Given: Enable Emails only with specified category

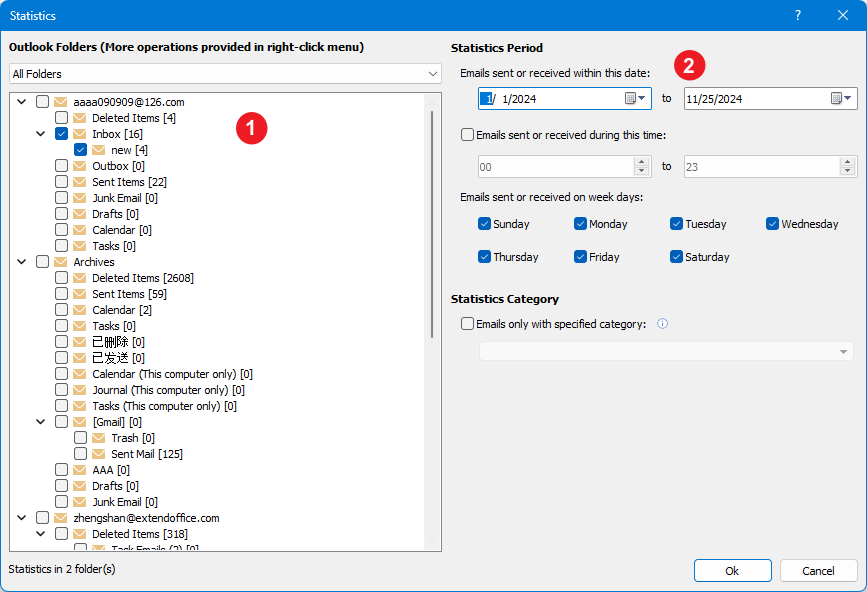Looking at the screenshot, I should (468, 324).
